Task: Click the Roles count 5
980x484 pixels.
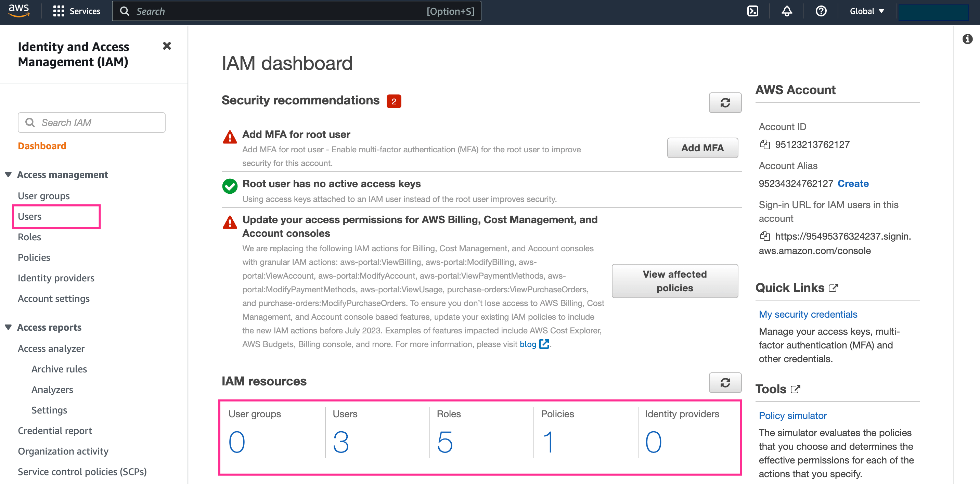Action: click(445, 442)
